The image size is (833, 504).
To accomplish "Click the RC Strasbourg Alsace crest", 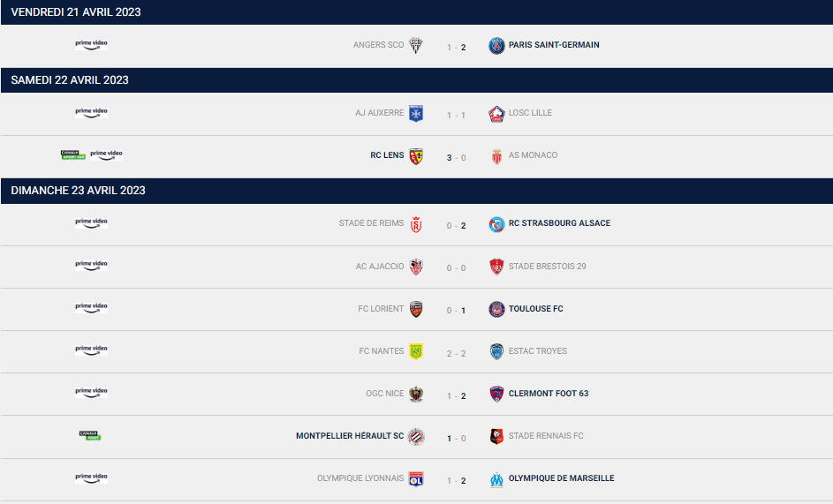I will pyautogui.click(x=496, y=224).
